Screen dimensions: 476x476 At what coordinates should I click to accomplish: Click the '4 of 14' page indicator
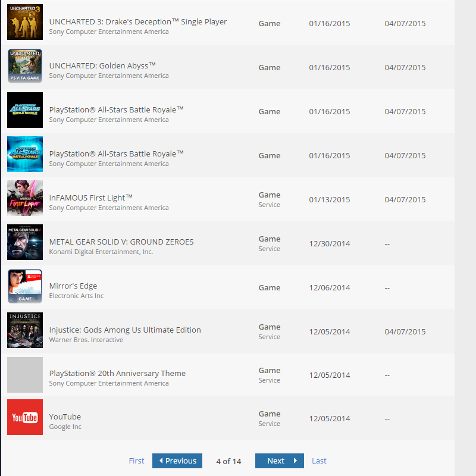tap(228, 462)
